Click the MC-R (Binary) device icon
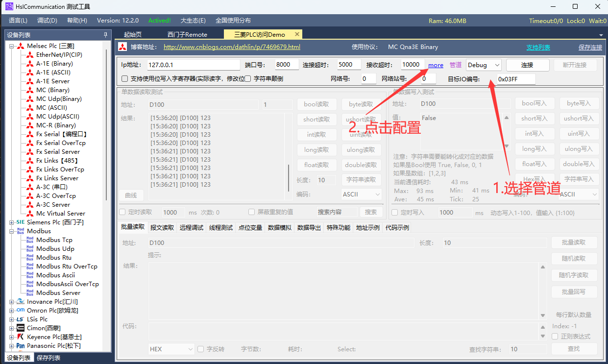Screen dimensions: 608x364 30,125
